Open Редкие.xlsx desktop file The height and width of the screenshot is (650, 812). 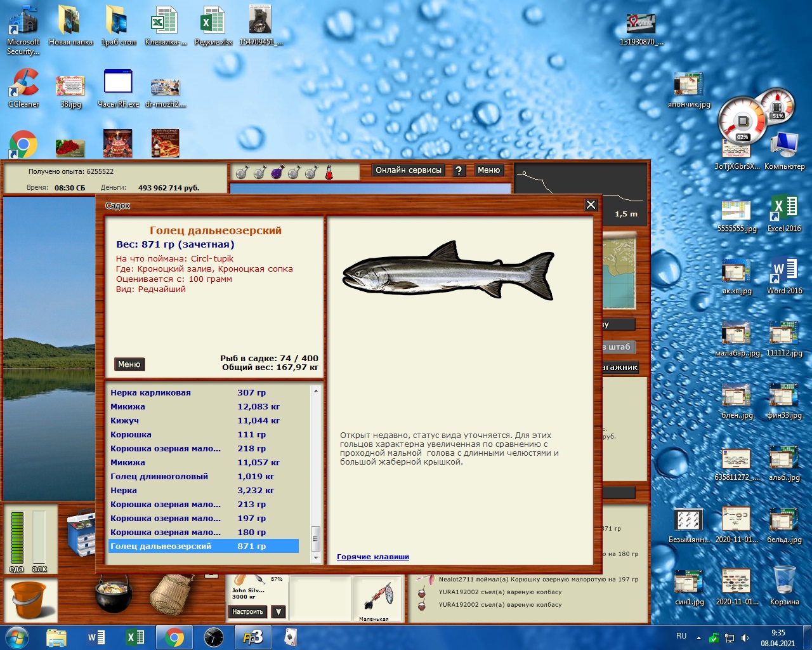[x=213, y=25]
